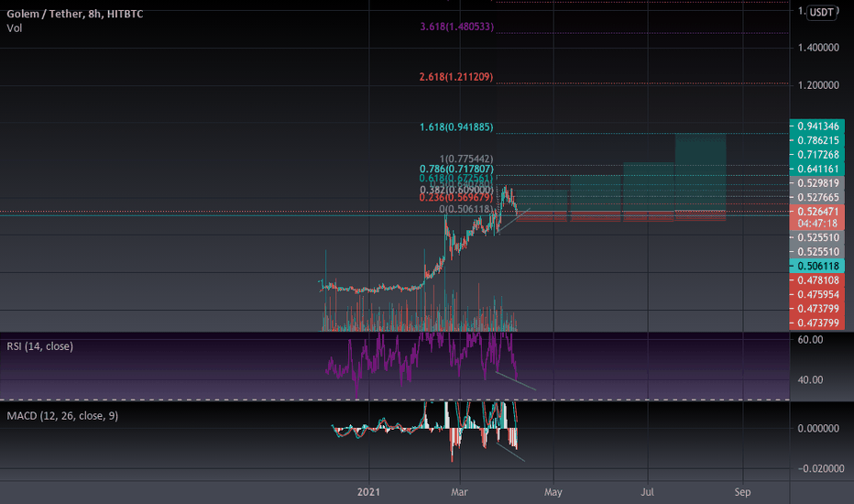
Task: Click the 0.475954 red price tag
Action: (817, 294)
